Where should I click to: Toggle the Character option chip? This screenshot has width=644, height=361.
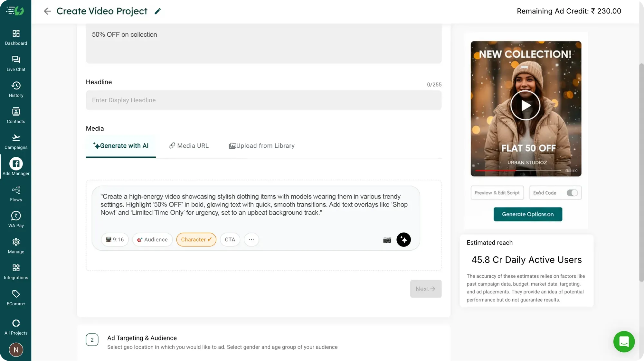pos(196,240)
